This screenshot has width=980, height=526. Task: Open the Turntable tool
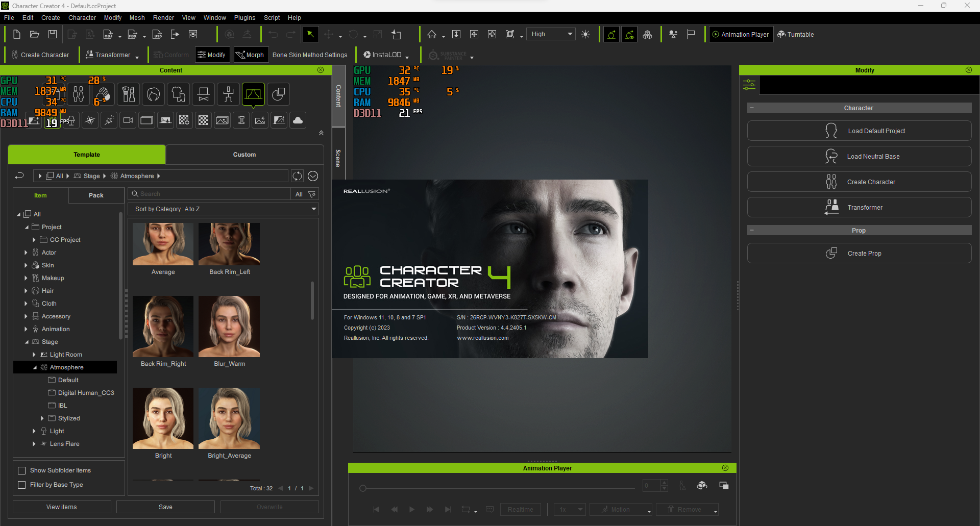click(x=795, y=35)
